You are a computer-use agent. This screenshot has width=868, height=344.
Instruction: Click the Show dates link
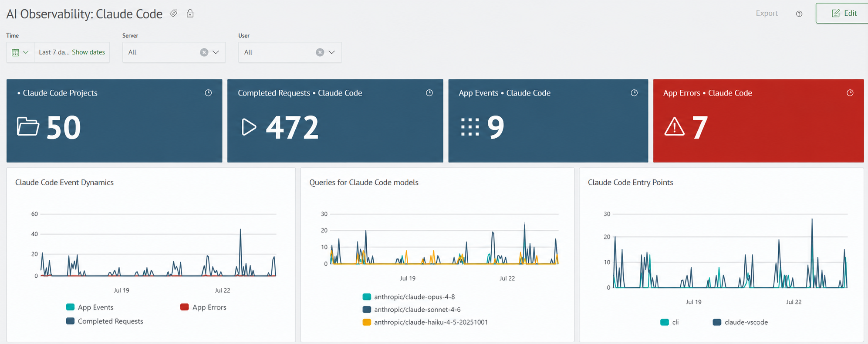coord(88,52)
